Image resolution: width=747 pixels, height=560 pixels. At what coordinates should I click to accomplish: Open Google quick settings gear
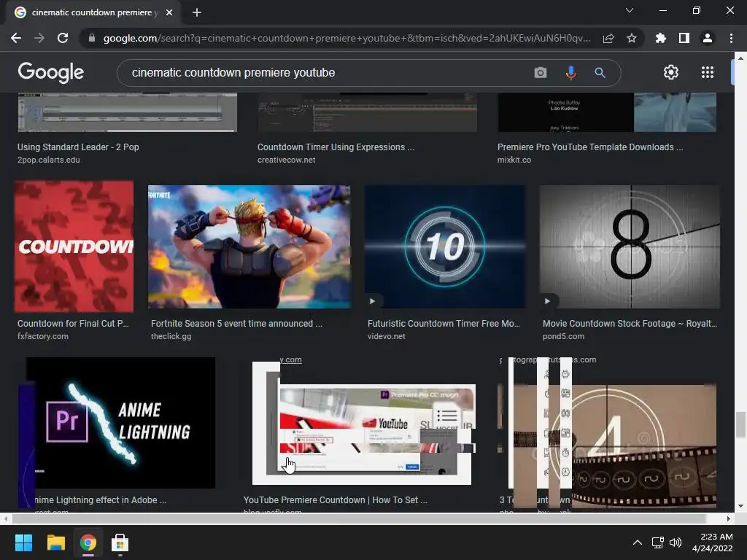pyautogui.click(x=671, y=72)
